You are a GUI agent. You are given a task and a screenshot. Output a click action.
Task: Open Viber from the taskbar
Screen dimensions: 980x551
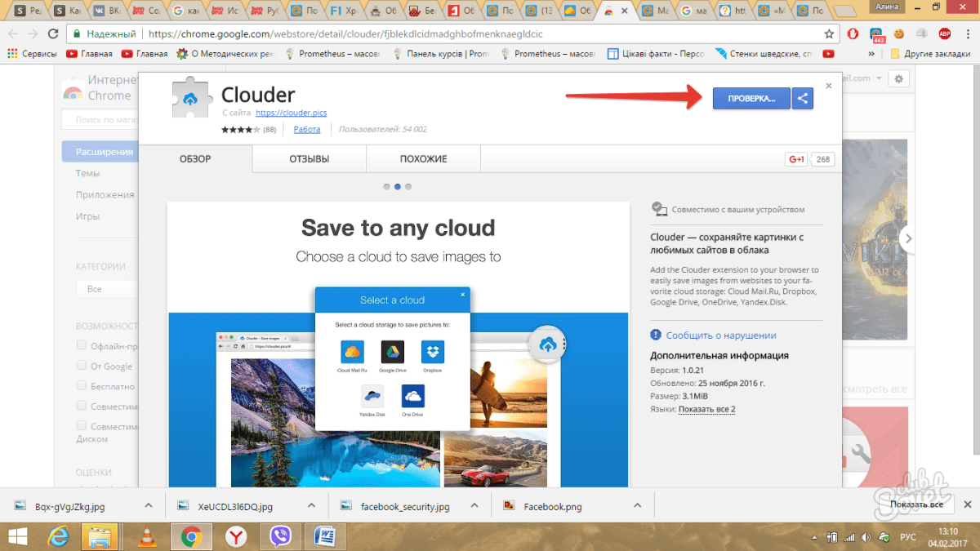click(x=281, y=535)
